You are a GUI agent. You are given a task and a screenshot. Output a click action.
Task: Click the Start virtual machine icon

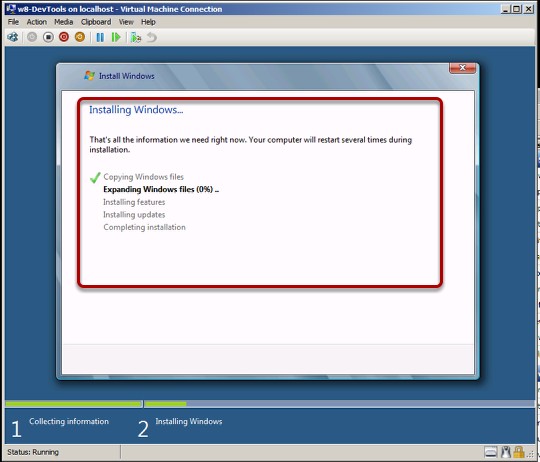pyautogui.click(x=32, y=37)
